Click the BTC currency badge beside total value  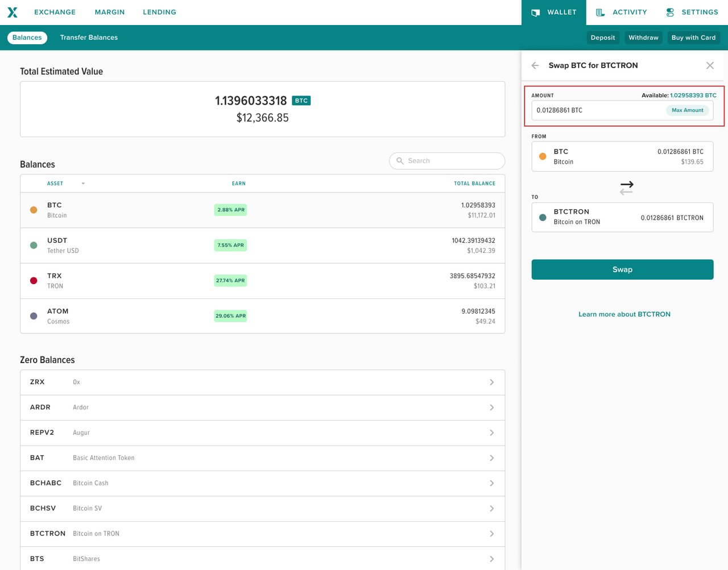click(301, 101)
